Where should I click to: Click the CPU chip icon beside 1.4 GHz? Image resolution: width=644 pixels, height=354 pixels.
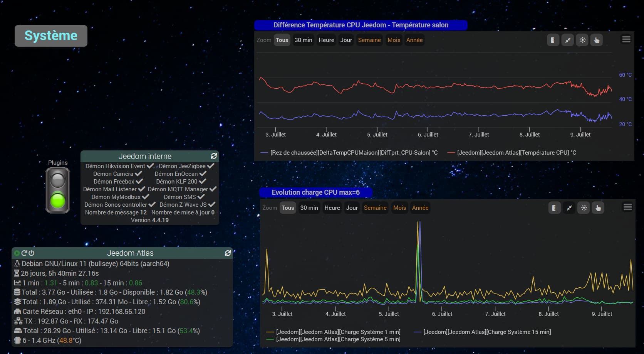17,341
